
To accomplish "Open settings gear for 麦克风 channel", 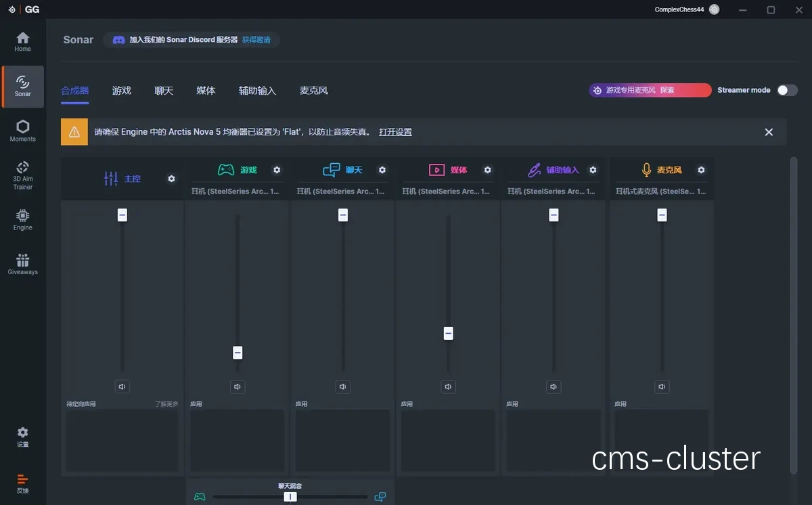I will (x=702, y=170).
